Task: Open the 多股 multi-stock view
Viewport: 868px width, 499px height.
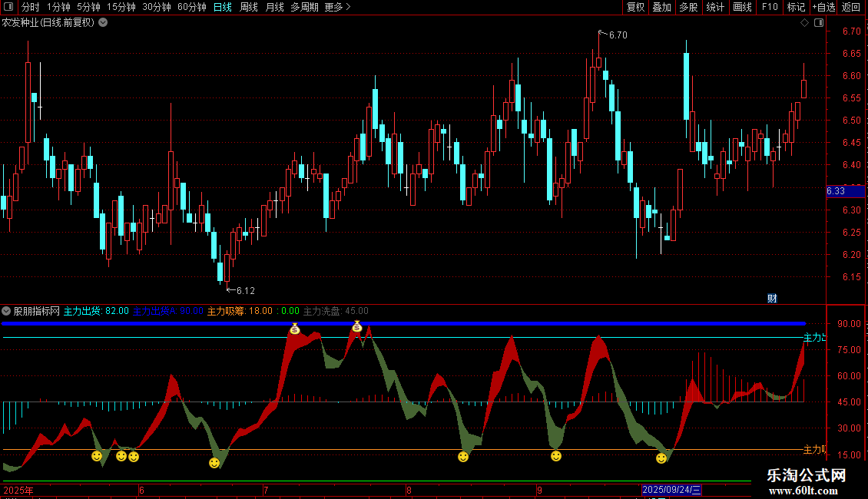Action: pos(689,7)
